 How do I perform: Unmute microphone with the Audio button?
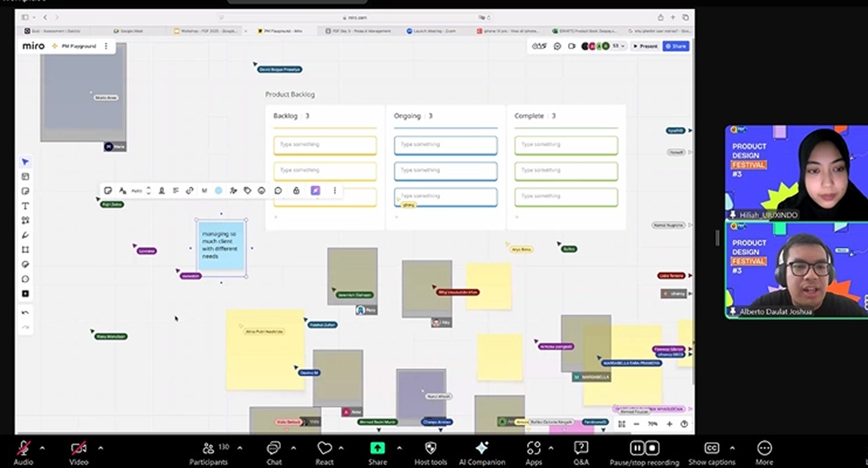tap(23, 452)
